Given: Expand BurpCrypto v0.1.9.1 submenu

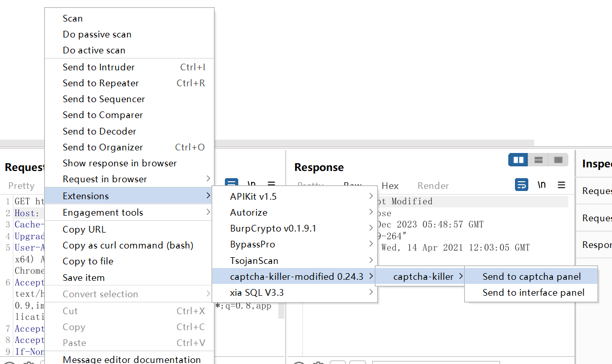Looking at the screenshot, I should (x=295, y=228).
